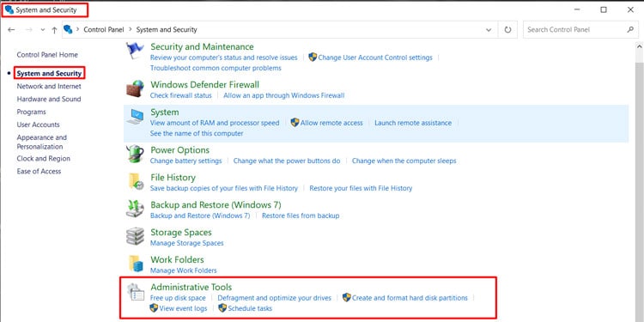Click the Work Folders icon
The height and width of the screenshot is (322, 644).
tap(136, 264)
